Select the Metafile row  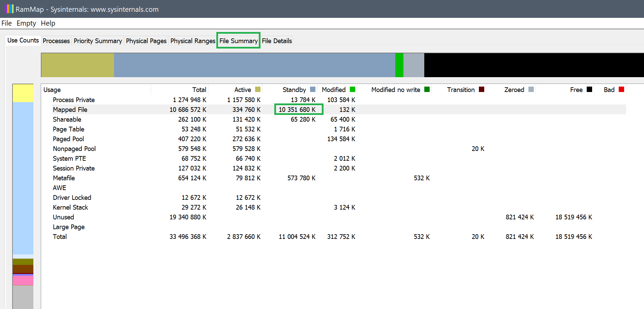tap(334, 178)
